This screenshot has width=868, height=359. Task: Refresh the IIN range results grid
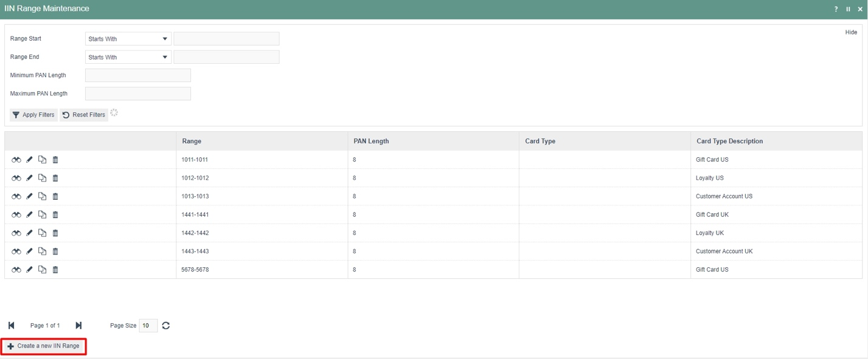pyautogui.click(x=165, y=325)
